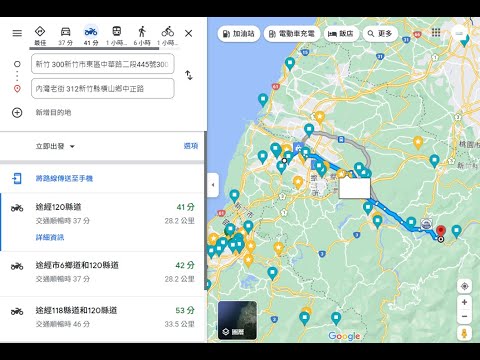Send route to phone link

[64, 178]
